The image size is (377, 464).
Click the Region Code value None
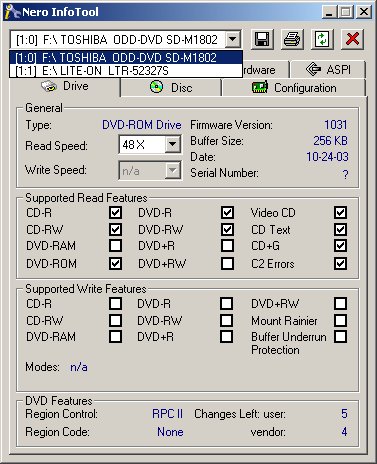(x=170, y=432)
